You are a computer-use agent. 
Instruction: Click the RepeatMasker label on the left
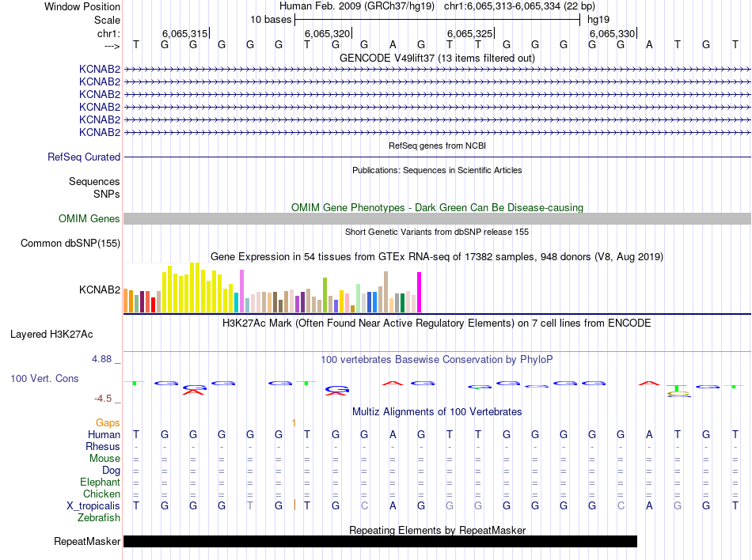(87, 542)
